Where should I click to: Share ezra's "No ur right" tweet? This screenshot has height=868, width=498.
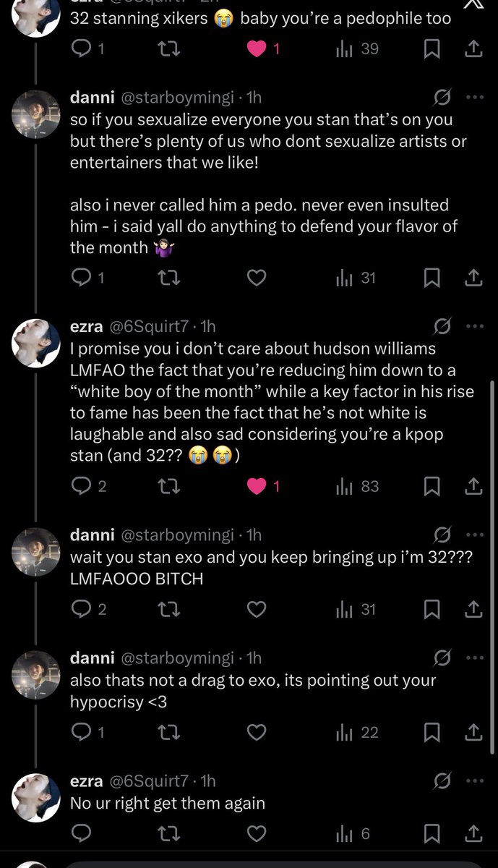(473, 834)
